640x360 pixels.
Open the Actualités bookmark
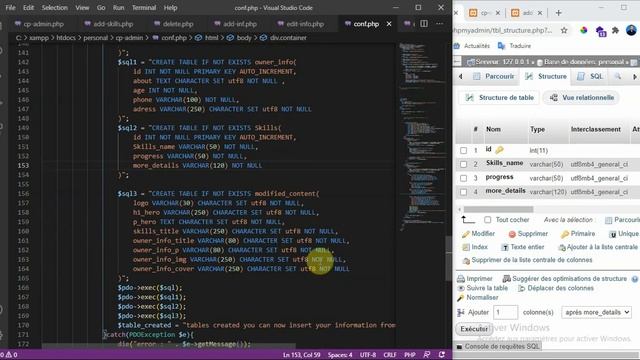(472, 46)
